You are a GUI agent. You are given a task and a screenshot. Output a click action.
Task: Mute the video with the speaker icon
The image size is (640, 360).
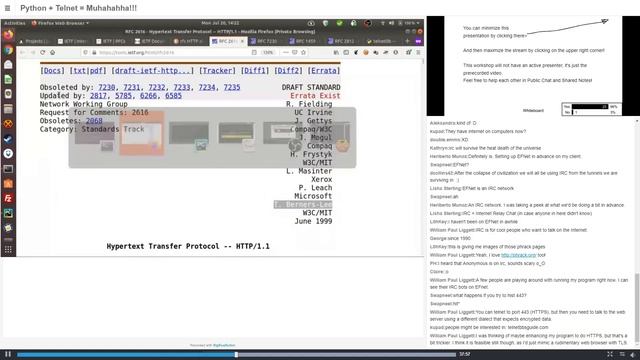(x=633, y=354)
